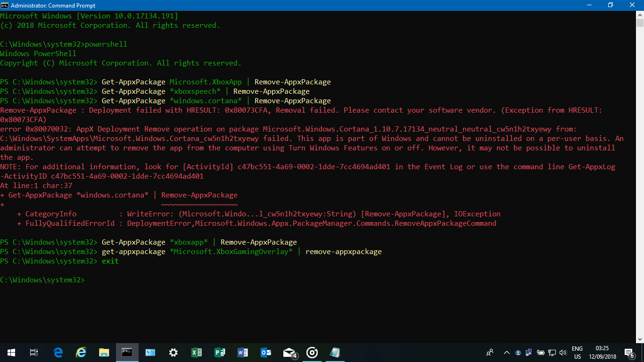Open the notepad-style taskbar app icon
Image resolution: width=644 pixels, height=362 pixels.
pos(335,353)
